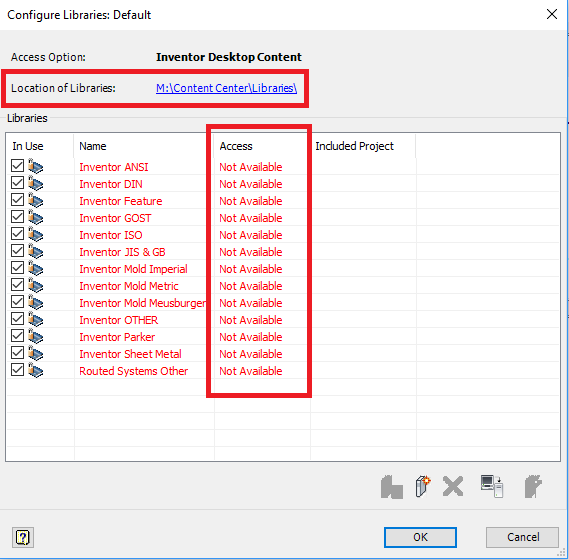Uncheck In Use for Inventor Parker
The height and width of the screenshot is (560, 569).
[17, 335]
